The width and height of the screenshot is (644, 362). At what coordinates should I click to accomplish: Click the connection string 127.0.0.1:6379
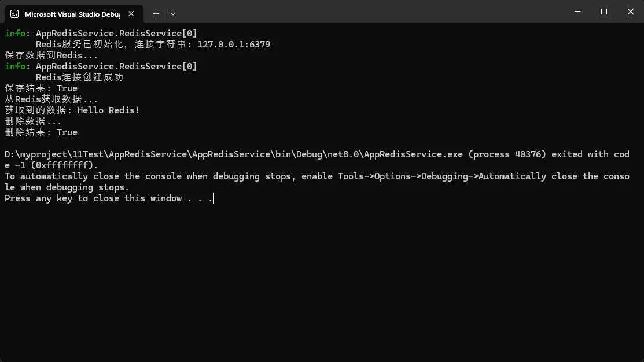coord(234,45)
